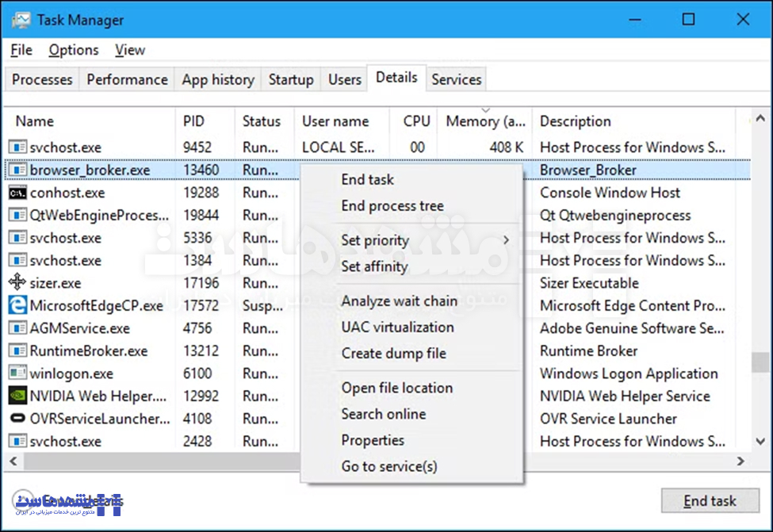
Task: Sort by the Description column header
Action: point(634,121)
